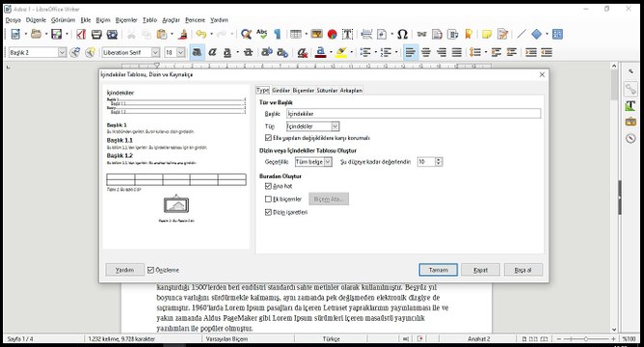Screen dimensions: 644x347
Task: Toggle formatting marks pilcrow icon
Action: 278,34
